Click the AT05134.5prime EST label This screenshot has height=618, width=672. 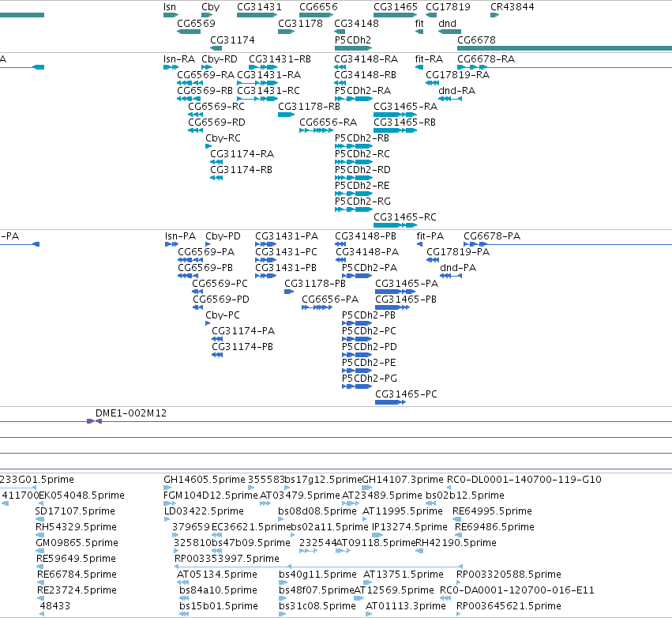tap(217, 574)
